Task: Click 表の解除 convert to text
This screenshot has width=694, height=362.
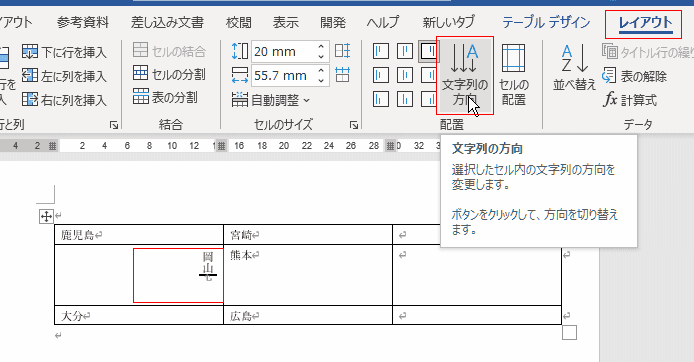Action: pos(635,76)
